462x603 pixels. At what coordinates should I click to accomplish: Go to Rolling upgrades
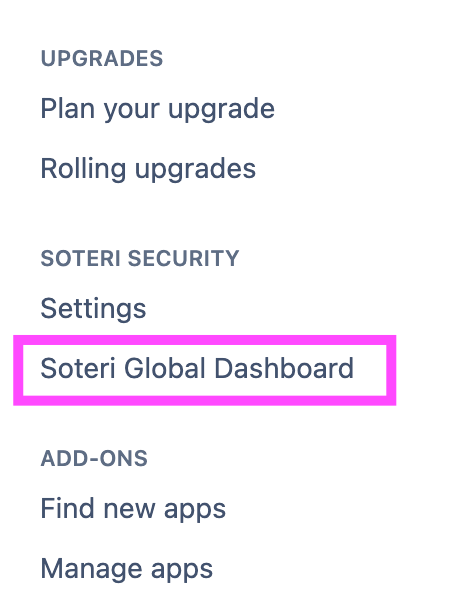148,170
